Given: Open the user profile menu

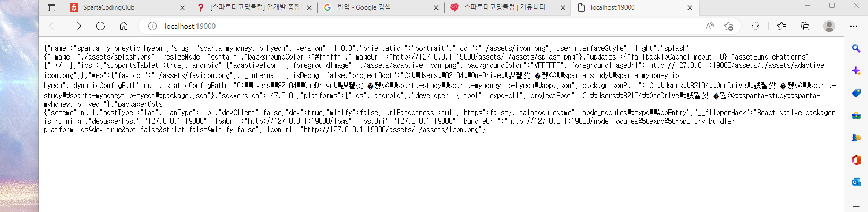Looking at the screenshot, I should pyautogui.click(x=829, y=26).
